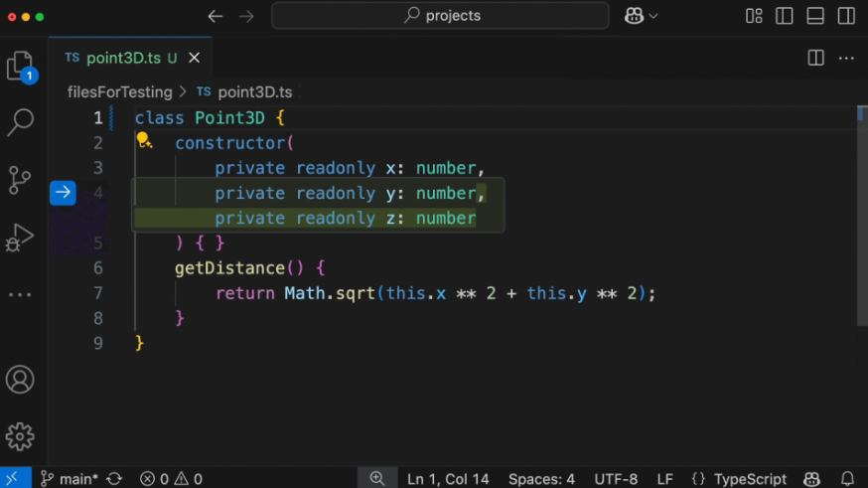The width and height of the screenshot is (868, 488).
Task: Click the curly braces icon beside TypeScript
Action: [698, 479]
